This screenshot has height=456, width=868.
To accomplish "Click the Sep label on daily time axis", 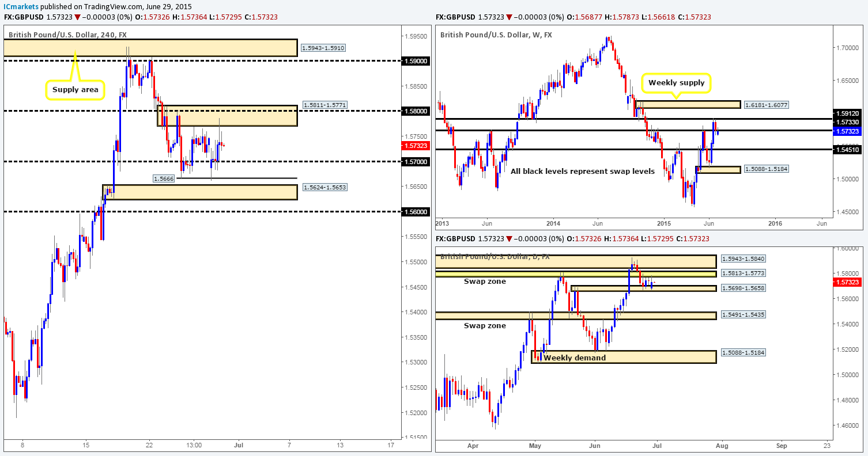I will tap(782, 445).
